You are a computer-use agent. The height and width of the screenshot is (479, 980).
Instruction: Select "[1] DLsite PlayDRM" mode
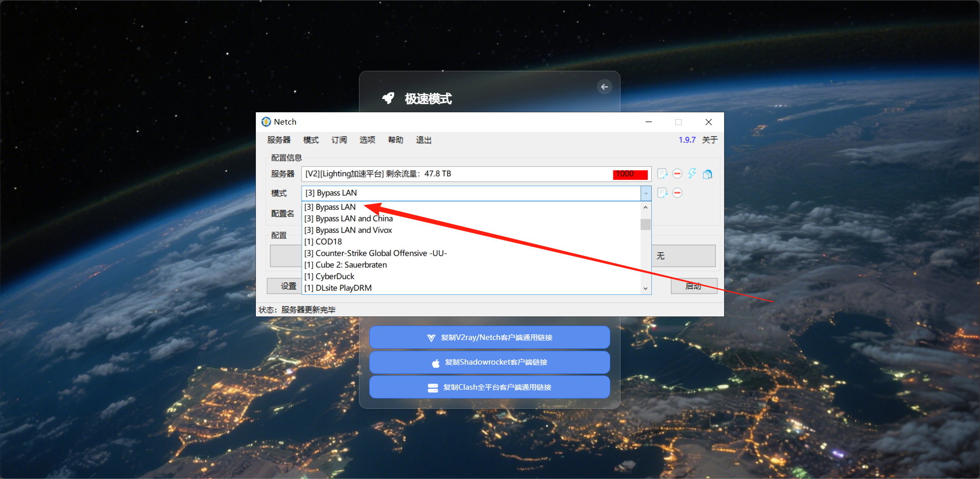pyautogui.click(x=472, y=288)
